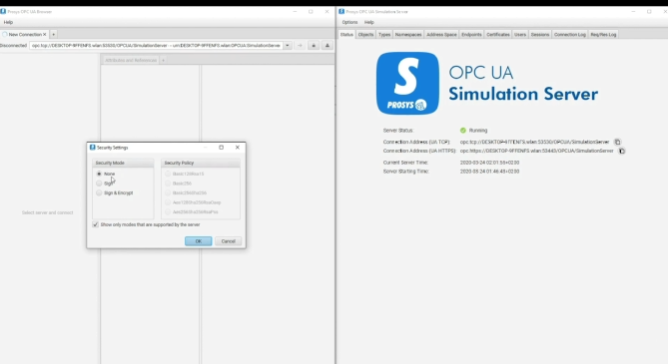Open the Help menu in Simulation Server
The width and height of the screenshot is (668, 364).
point(369,22)
